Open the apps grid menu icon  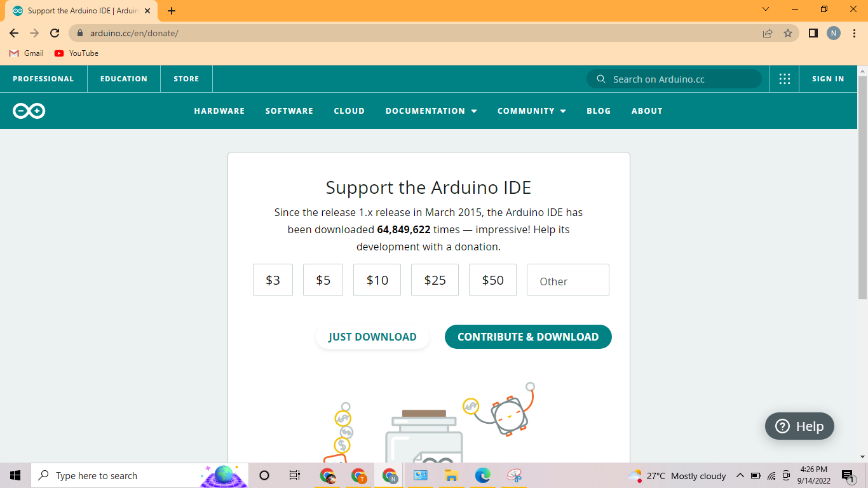click(x=785, y=79)
